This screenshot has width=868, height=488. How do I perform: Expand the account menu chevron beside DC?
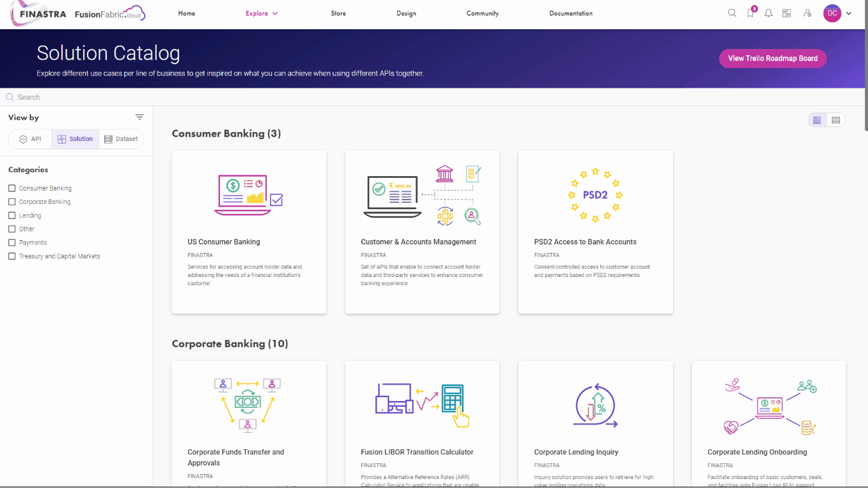[848, 13]
